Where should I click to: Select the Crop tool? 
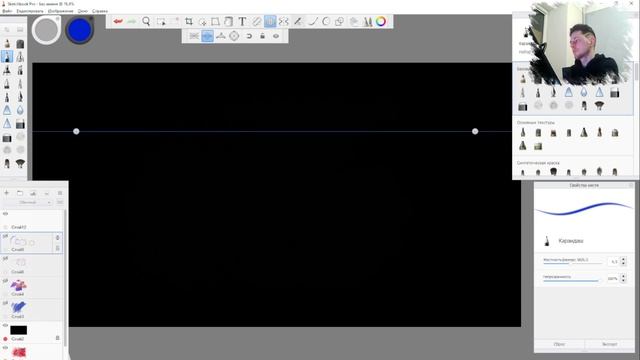tap(189, 21)
